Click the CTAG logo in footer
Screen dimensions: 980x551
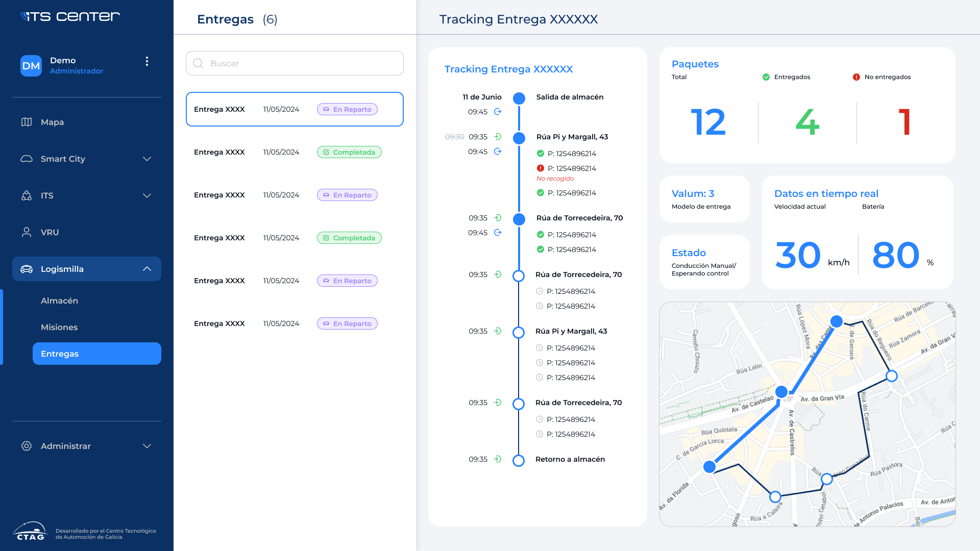coord(30,532)
